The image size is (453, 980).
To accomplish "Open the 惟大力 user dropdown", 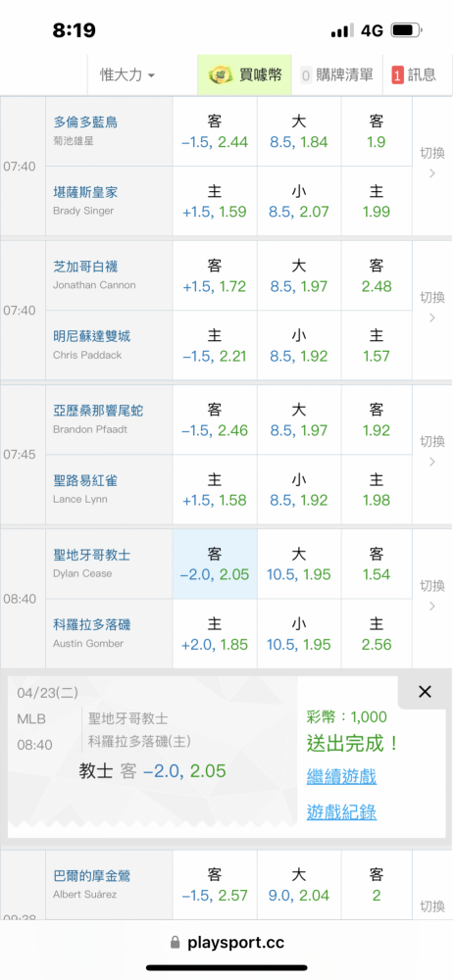I will [127, 75].
